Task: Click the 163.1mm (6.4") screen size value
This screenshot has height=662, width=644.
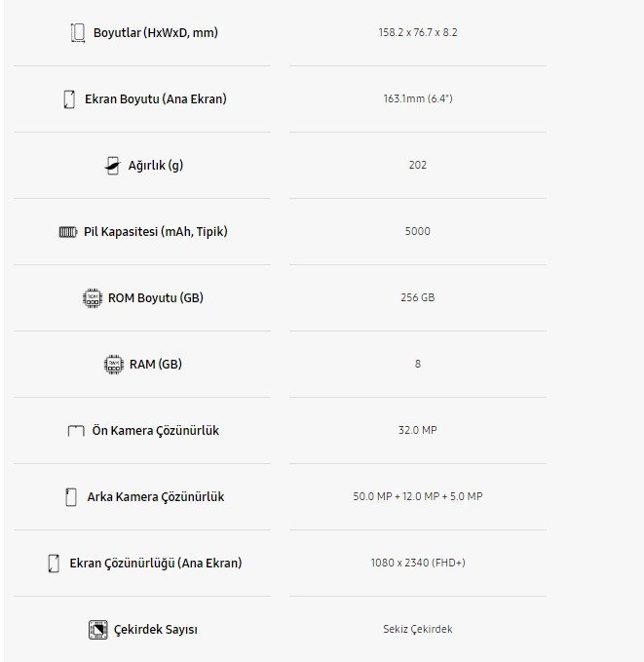Action: (418, 98)
